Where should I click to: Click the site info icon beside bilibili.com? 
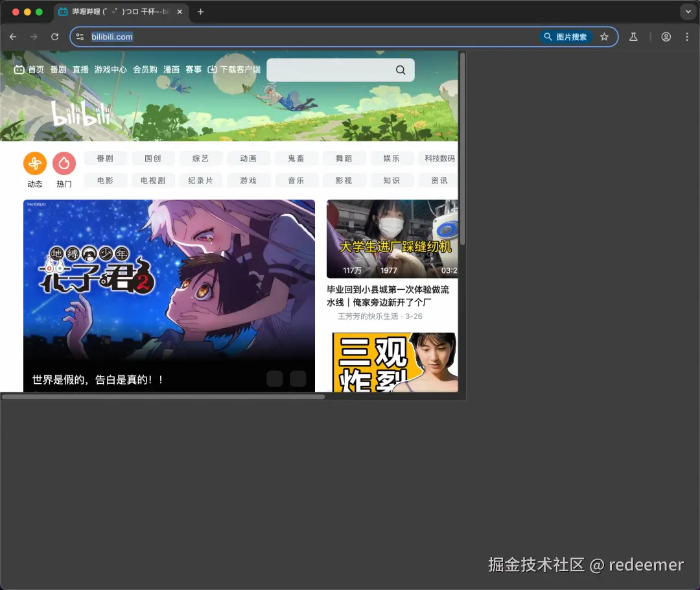(x=80, y=37)
